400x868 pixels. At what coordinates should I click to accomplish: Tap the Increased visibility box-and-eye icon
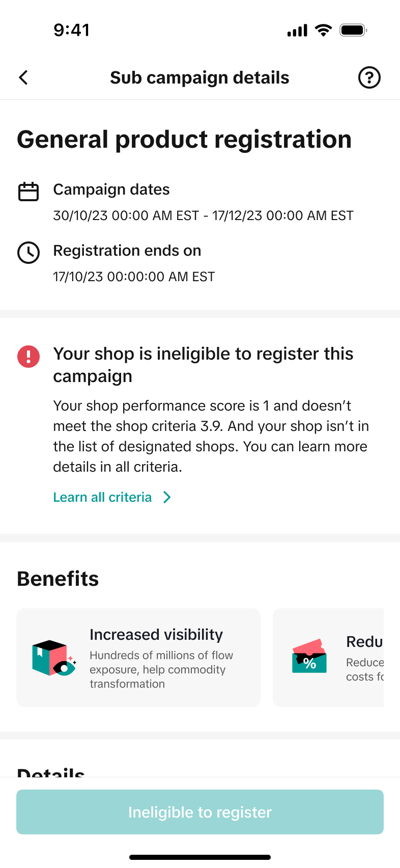tap(54, 658)
